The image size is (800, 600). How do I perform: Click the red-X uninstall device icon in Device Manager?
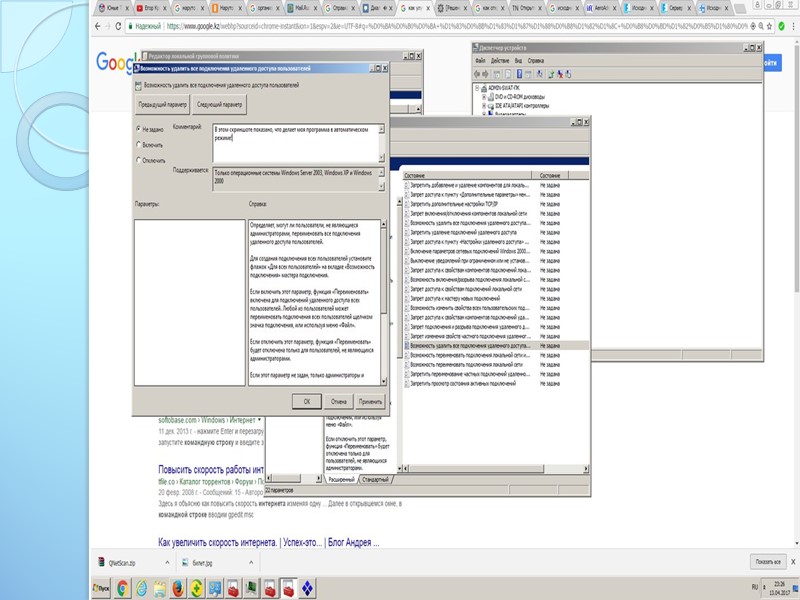(x=560, y=74)
